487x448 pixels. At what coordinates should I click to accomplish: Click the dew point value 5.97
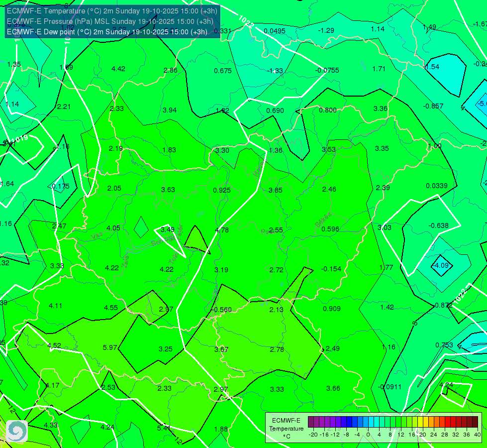click(x=110, y=347)
